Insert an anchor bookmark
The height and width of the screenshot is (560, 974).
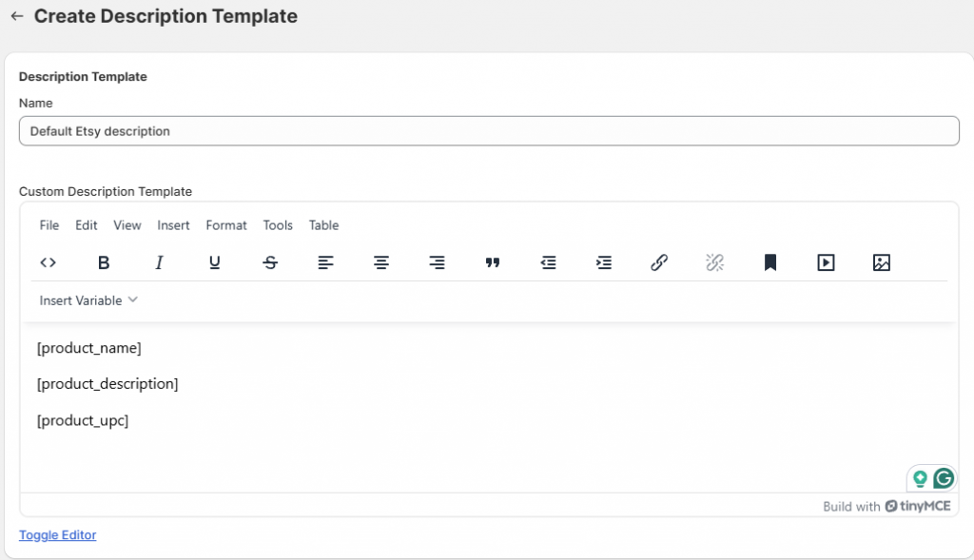770,262
